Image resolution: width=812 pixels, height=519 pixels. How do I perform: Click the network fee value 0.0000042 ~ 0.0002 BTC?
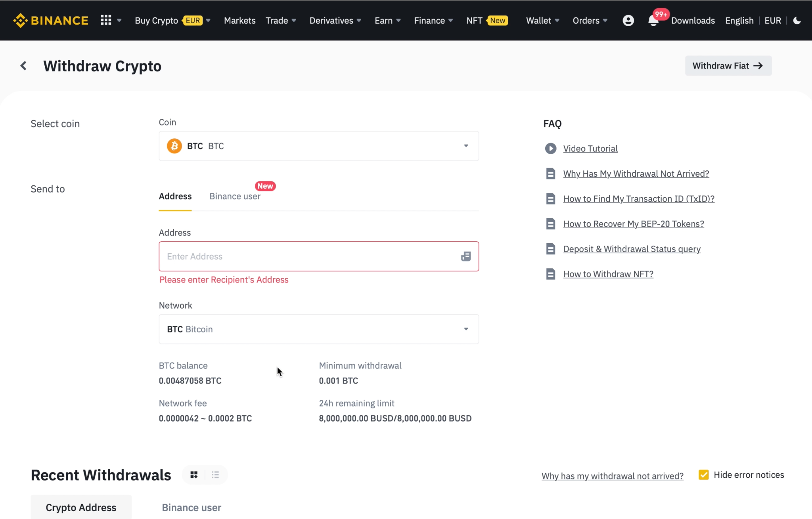click(x=205, y=418)
